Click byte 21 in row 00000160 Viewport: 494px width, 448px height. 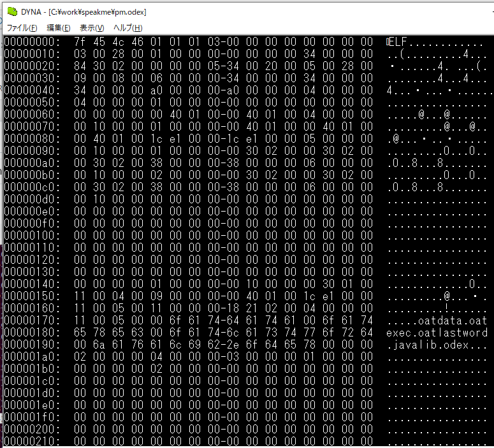pos(252,308)
